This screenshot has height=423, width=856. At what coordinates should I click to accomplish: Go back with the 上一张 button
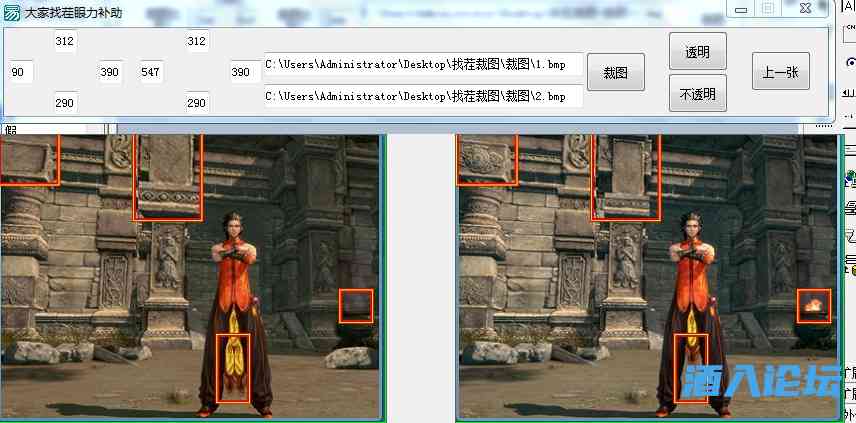tap(780, 72)
